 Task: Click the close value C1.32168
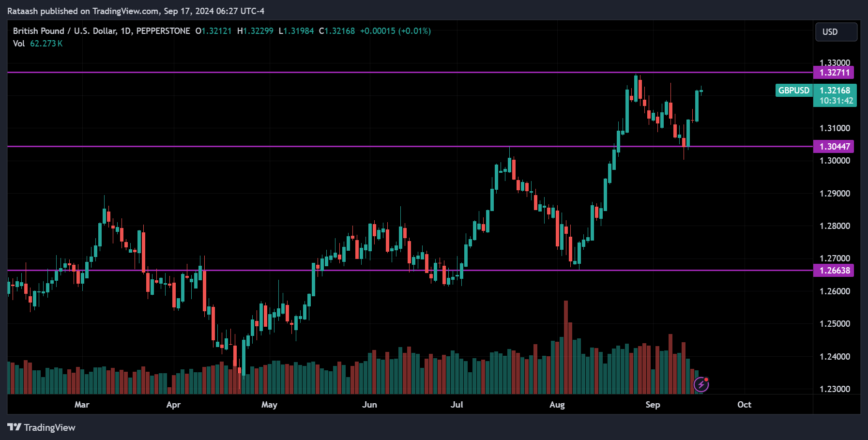click(x=337, y=31)
